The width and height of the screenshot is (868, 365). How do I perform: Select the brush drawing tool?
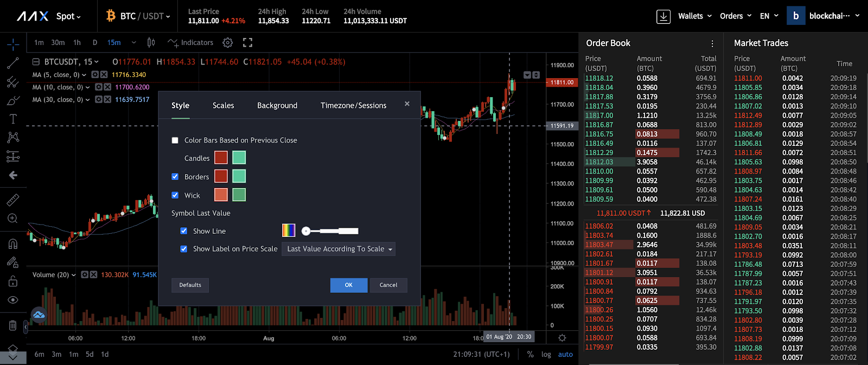click(x=13, y=101)
